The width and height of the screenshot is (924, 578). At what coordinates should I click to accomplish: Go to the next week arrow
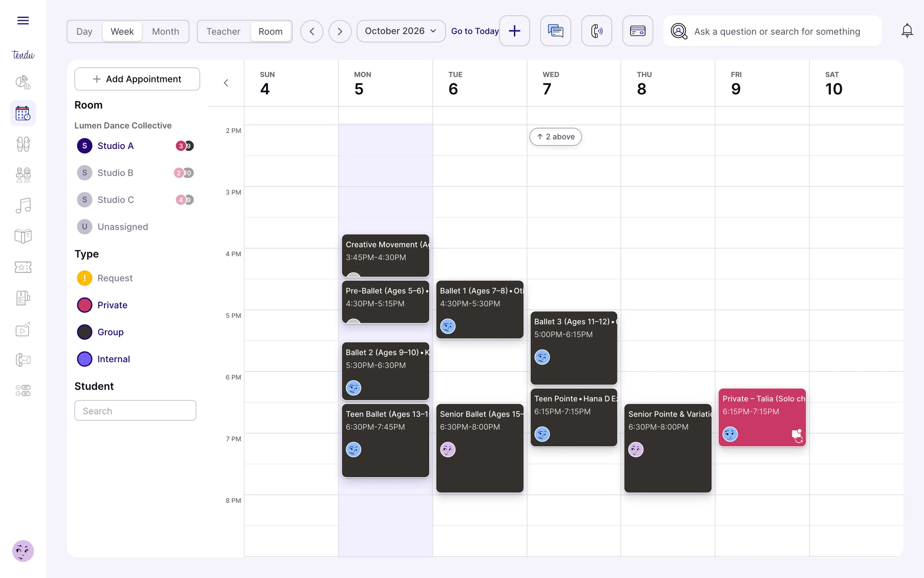pyautogui.click(x=340, y=31)
